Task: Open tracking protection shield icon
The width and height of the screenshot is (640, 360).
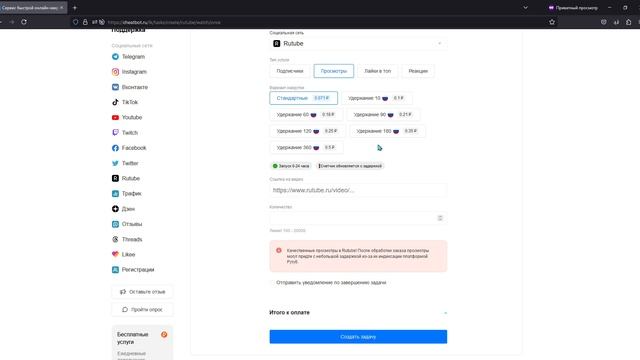Action: pos(76,22)
